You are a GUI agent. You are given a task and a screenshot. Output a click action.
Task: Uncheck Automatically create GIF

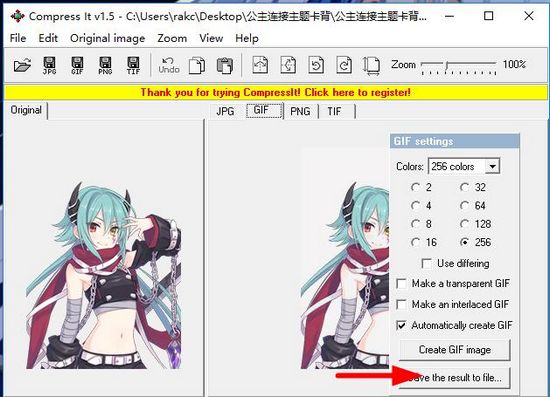coord(401,325)
